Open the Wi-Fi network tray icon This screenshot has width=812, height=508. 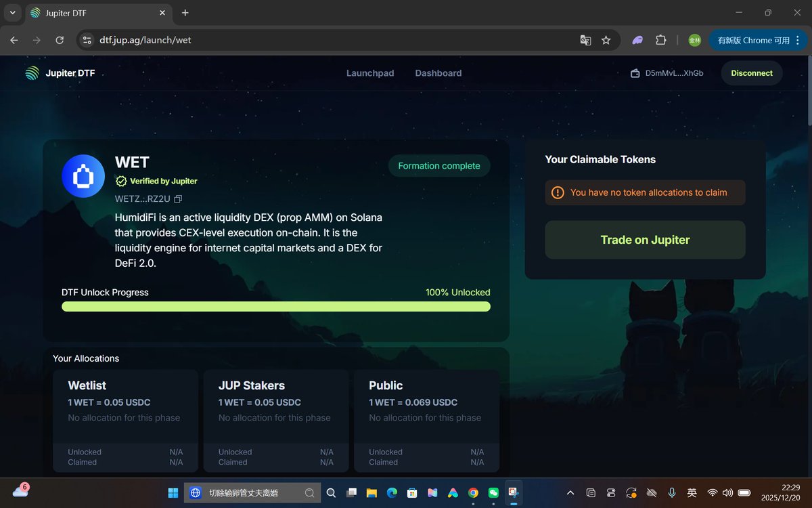[x=713, y=493]
